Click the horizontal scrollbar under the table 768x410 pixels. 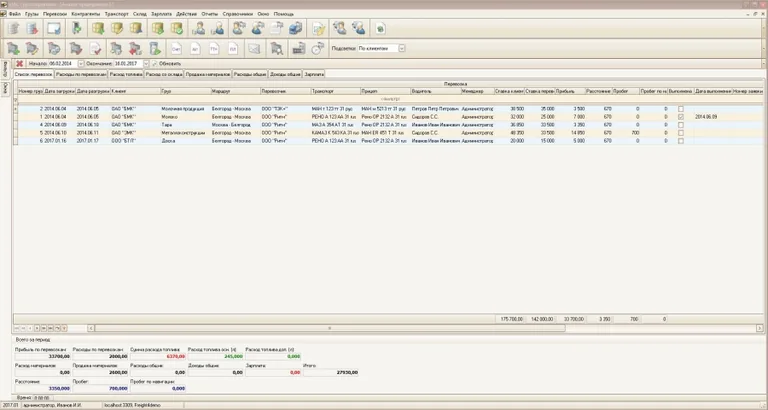tap(330, 328)
